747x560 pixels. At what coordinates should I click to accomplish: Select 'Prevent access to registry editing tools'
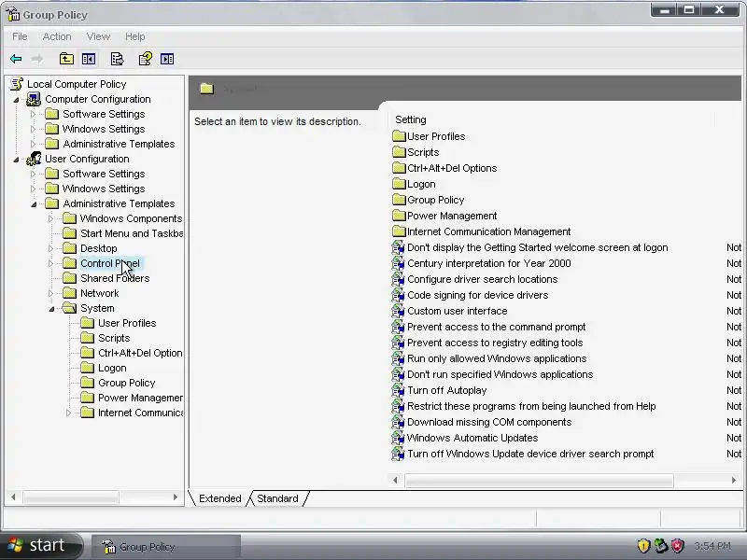pyautogui.click(x=495, y=343)
